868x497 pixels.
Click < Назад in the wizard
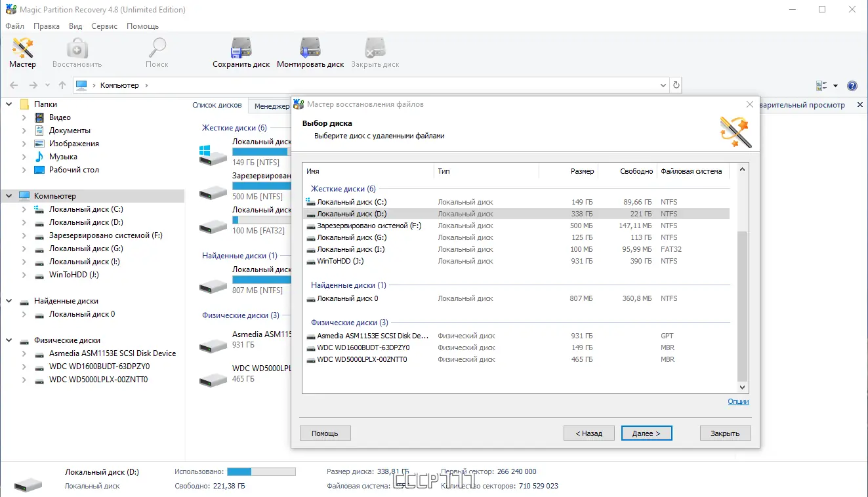click(589, 433)
